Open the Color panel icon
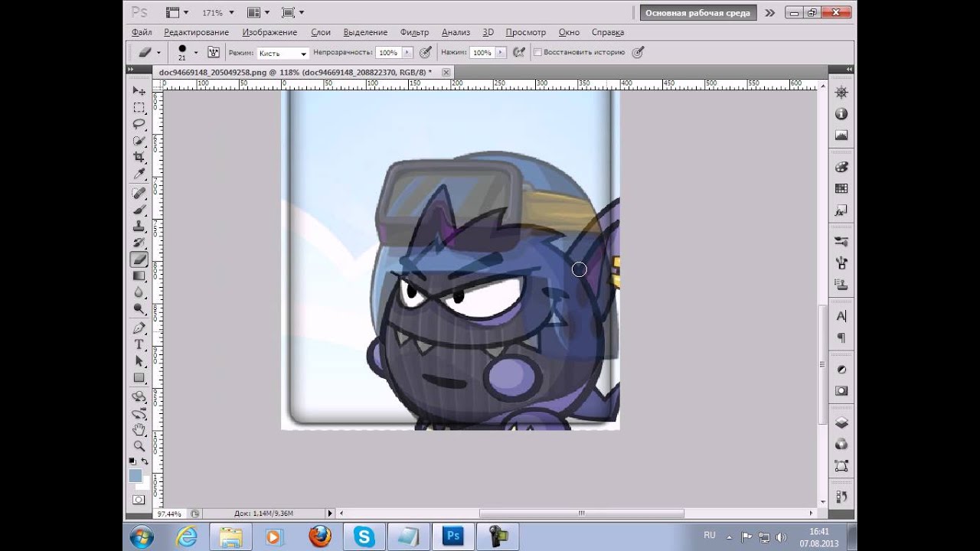This screenshot has width=980, height=551. point(841,167)
